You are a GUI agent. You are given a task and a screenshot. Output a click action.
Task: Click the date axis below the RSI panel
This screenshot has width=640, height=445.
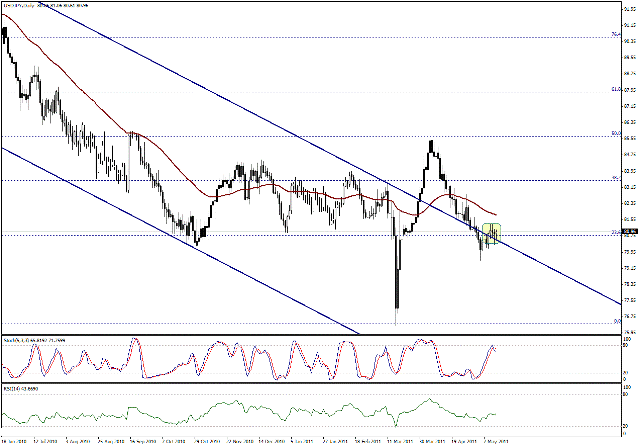300,439
